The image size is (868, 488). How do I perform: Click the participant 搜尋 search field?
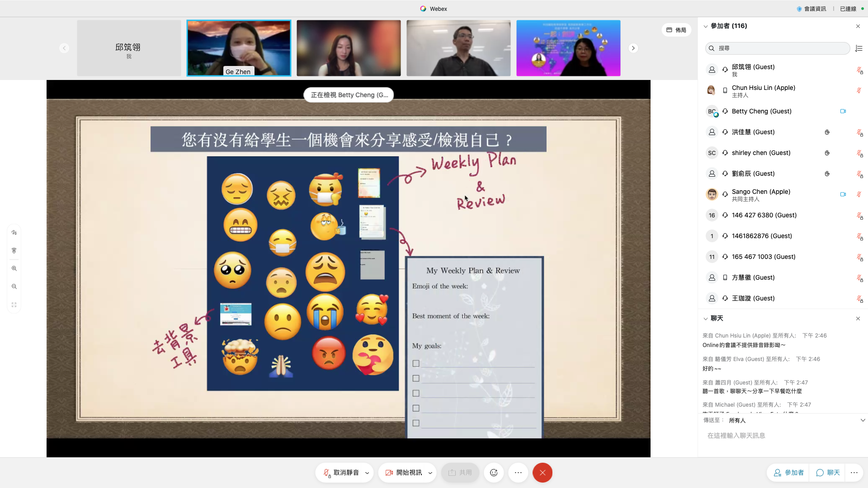778,48
